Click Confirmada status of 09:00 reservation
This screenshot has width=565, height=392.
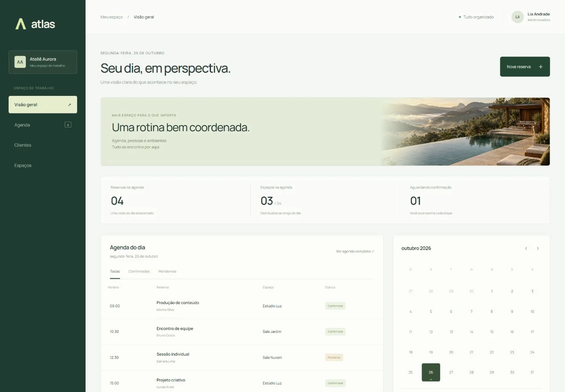(x=335, y=306)
